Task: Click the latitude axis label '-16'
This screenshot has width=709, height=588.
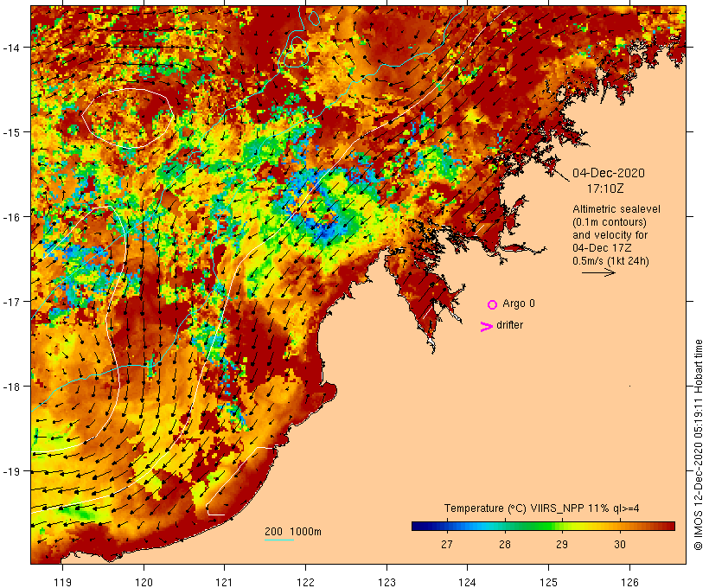Action: point(11,217)
